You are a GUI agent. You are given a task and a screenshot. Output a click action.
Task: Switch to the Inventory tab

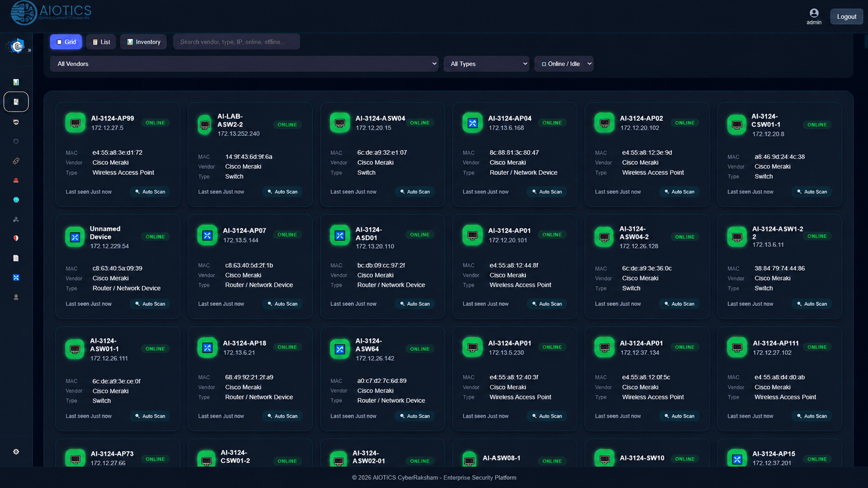click(143, 42)
